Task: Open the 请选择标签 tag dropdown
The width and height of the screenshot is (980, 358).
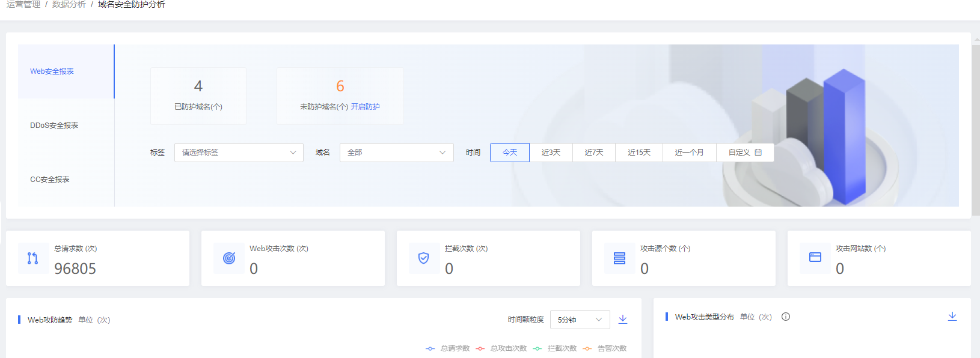Action: tap(239, 153)
